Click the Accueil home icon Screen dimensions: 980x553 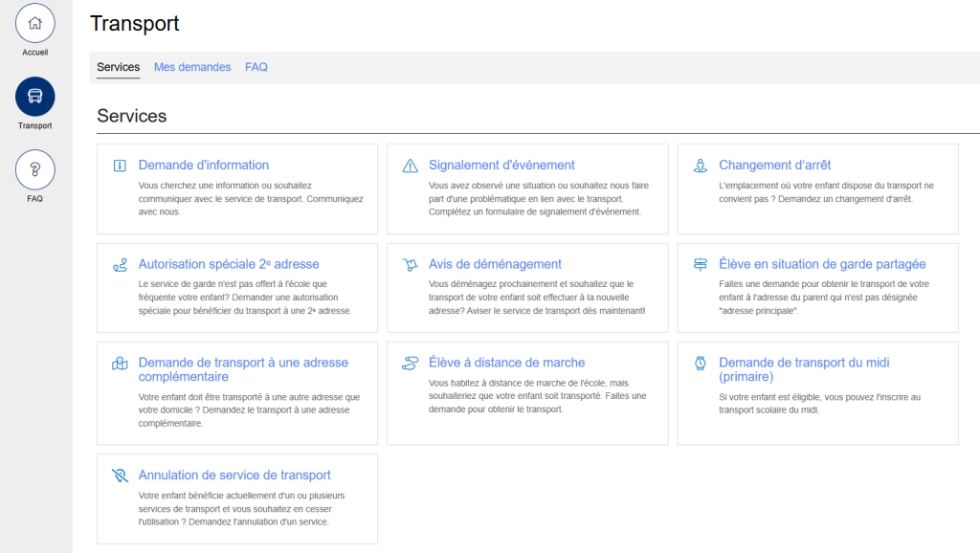tap(35, 23)
